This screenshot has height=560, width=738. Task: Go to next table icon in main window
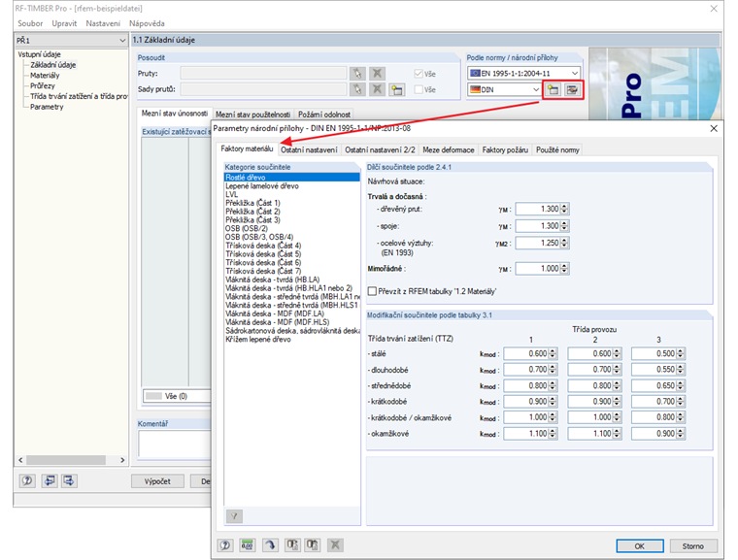coord(69,481)
